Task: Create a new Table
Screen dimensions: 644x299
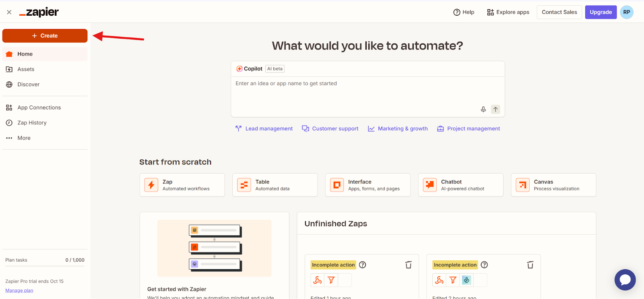Action: [x=275, y=185]
